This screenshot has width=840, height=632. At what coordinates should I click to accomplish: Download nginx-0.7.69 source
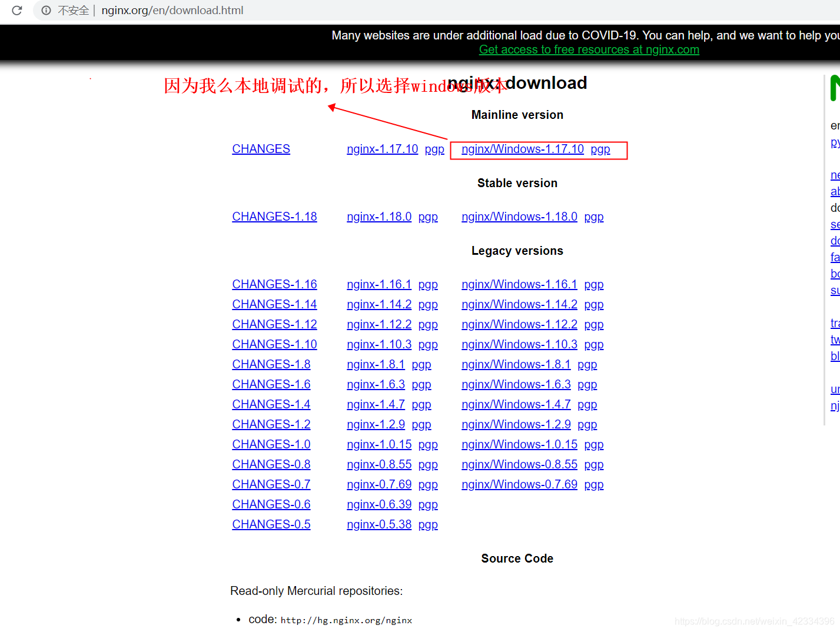pyautogui.click(x=379, y=484)
